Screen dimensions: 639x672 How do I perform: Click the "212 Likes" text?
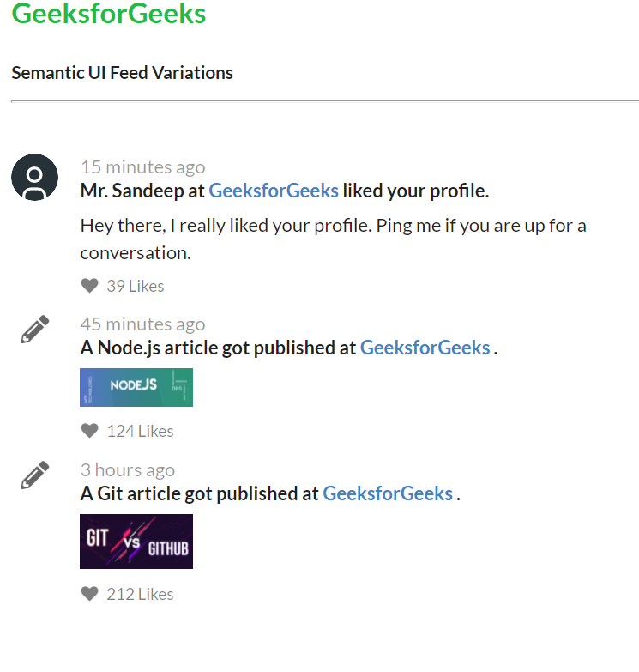140,594
